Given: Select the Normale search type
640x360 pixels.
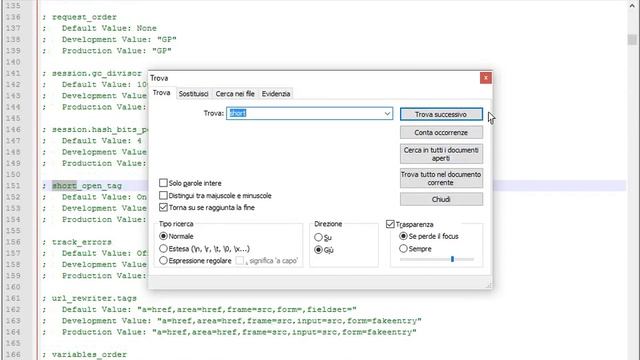Looking at the screenshot, I should tap(163, 236).
